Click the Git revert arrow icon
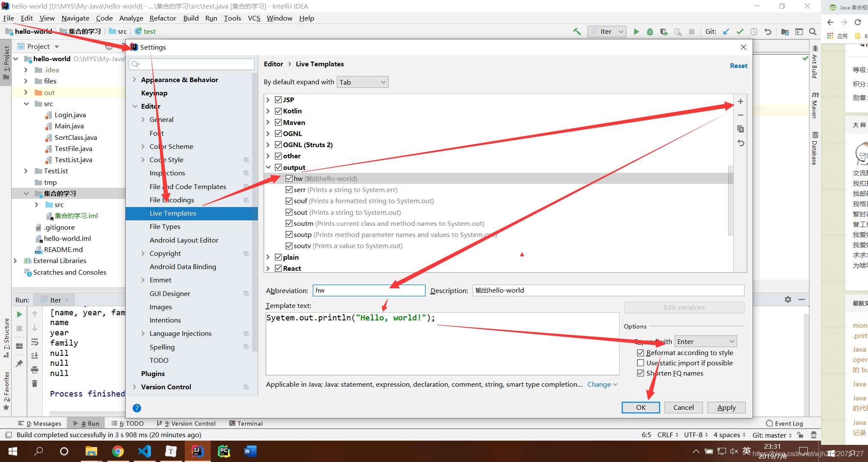This screenshot has height=462, width=868. click(x=768, y=32)
